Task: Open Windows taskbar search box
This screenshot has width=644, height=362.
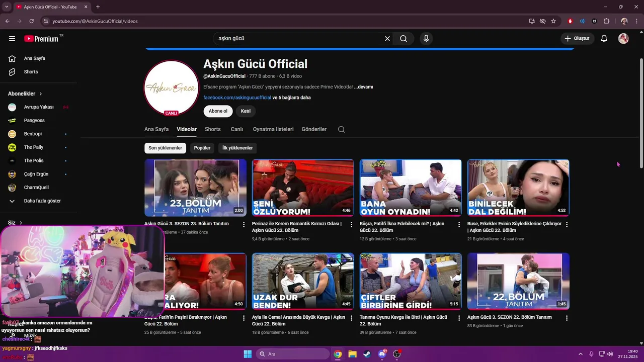Action: point(292,354)
